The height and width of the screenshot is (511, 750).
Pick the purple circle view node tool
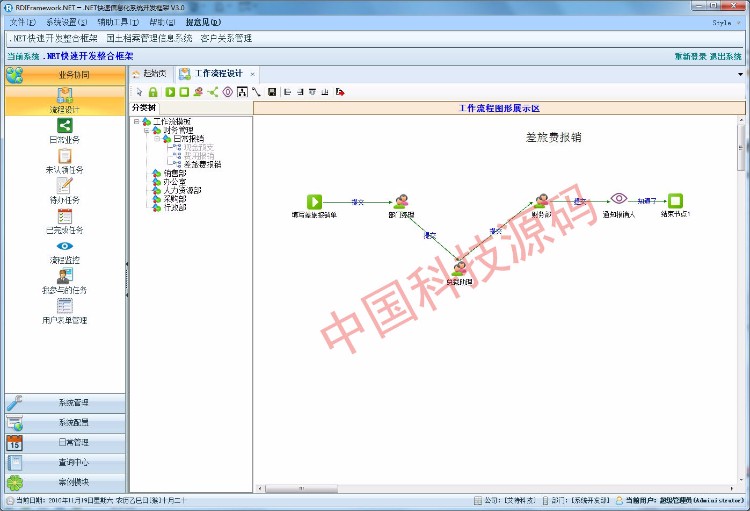click(x=228, y=92)
